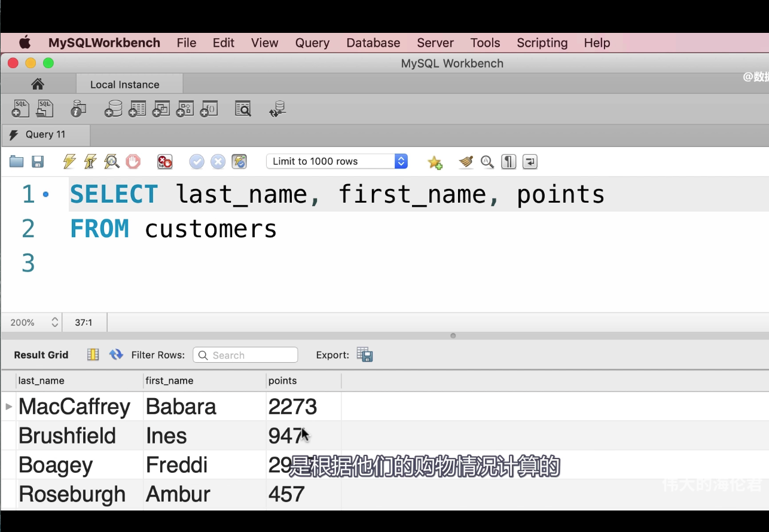Execute query with lightning bolt icon

(69, 161)
